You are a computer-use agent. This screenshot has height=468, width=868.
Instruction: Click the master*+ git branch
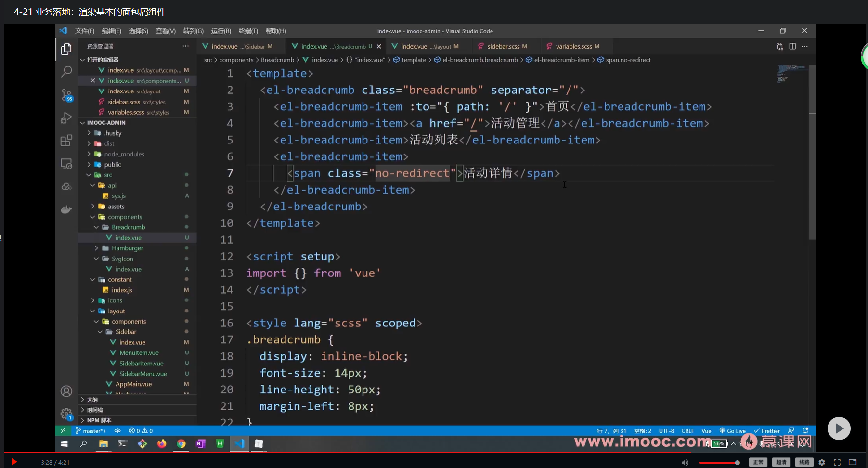point(91,431)
